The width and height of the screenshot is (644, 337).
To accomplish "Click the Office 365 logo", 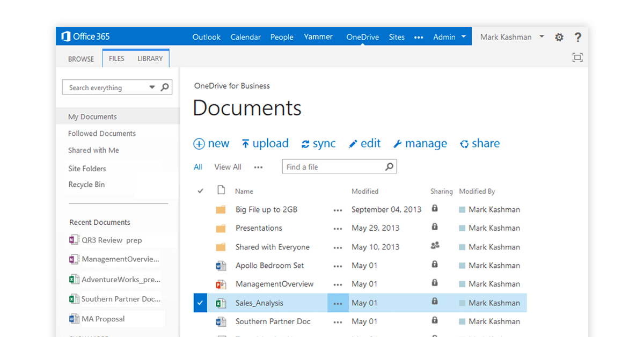I will (86, 36).
